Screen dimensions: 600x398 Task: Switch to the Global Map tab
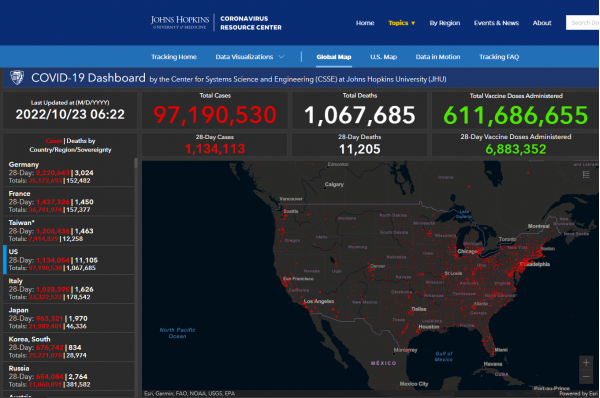click(334, 57)
